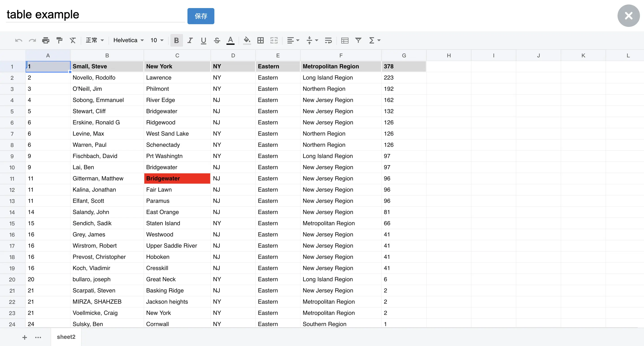This screenshot has height=346, width=644.
Task: Click the filter funnel icon
Action: click(358, 41)
